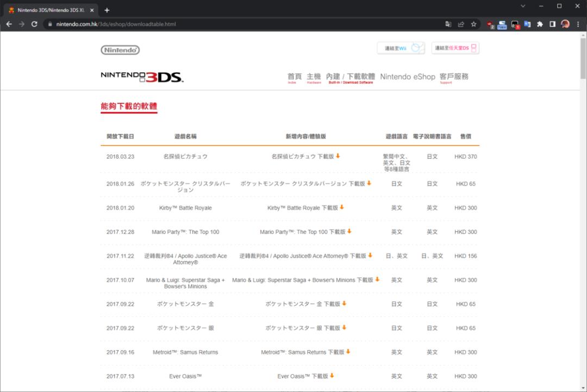The height and width of the screenshot is (392, 587).
Task: Select the date 2017.07.13
Action: coord(120,376)
